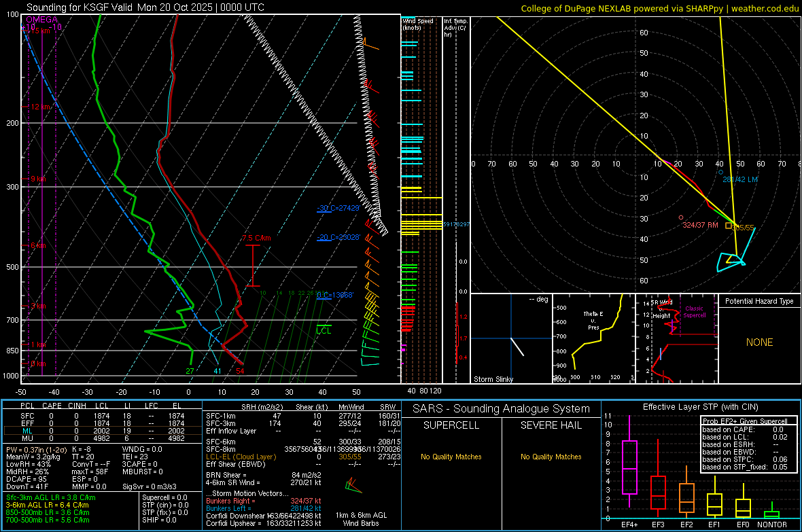This screenshot has width=802, height=532.
Task: Click the OMEGA label at the top left
Action: pyautogui.click(x=42, y=20)
